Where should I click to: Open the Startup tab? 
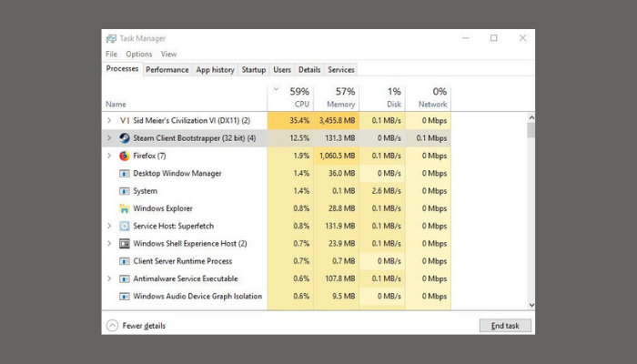(254, 70)
